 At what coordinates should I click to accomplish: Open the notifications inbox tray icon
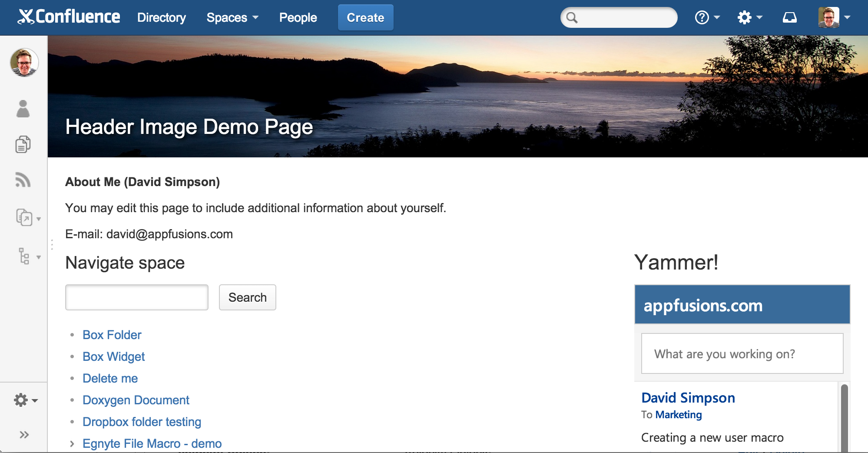click(x=789, y=17)
